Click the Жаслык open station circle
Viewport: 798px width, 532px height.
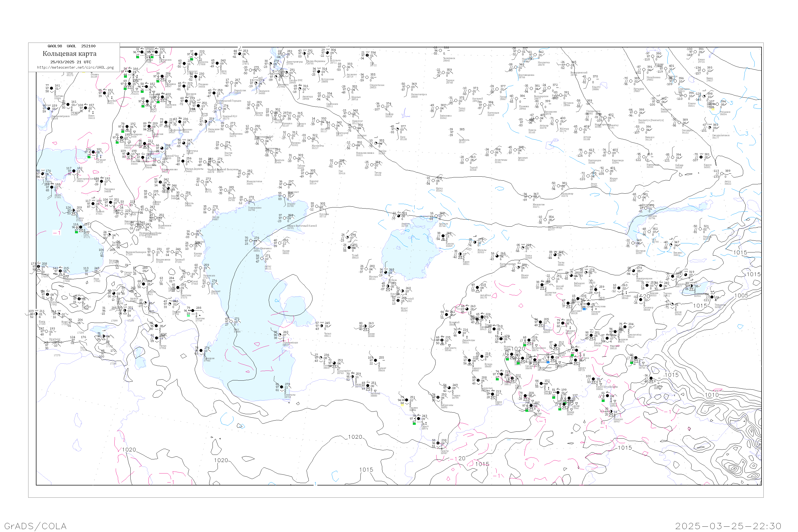(x=366, y=269)
